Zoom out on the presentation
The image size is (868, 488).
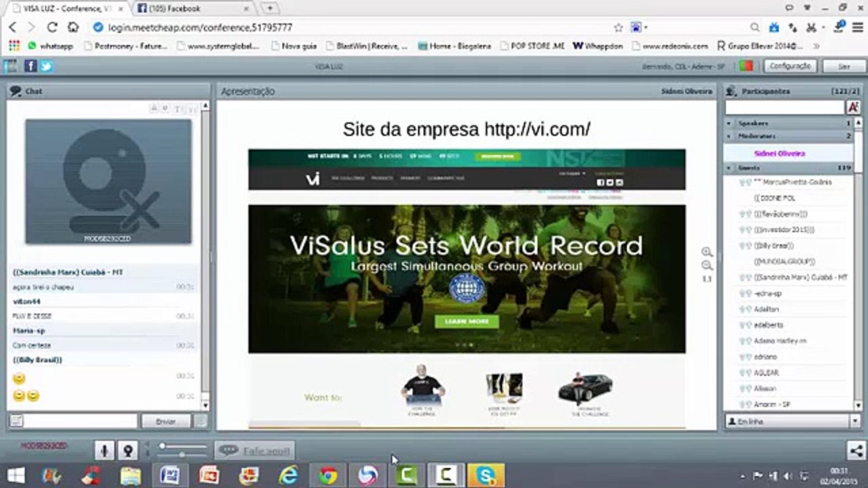pyautogui.click(x=707, y=266)
